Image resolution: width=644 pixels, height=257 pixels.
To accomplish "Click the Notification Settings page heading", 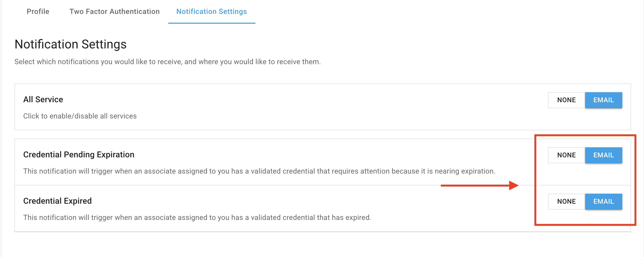I will 70,44.
